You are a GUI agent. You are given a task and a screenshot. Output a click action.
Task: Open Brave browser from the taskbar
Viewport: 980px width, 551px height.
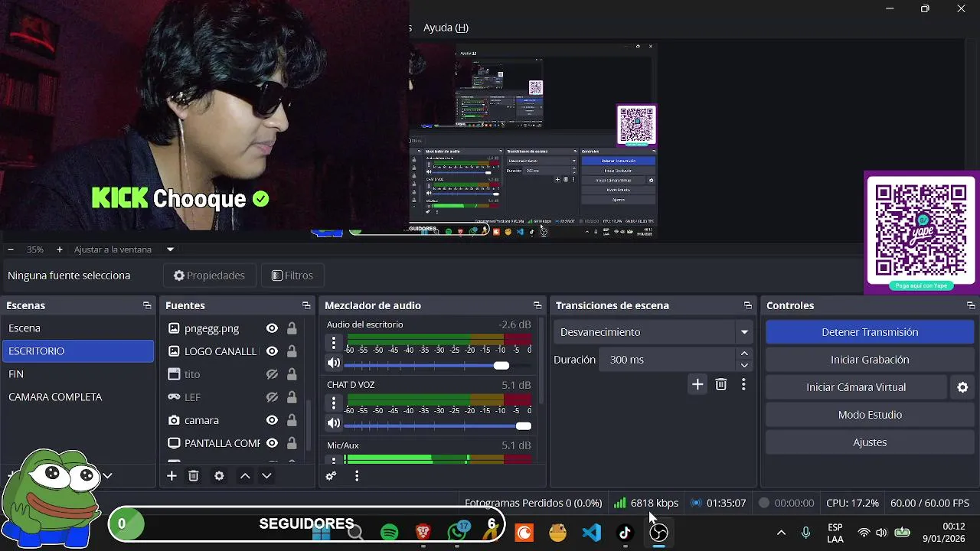[423, 532]
